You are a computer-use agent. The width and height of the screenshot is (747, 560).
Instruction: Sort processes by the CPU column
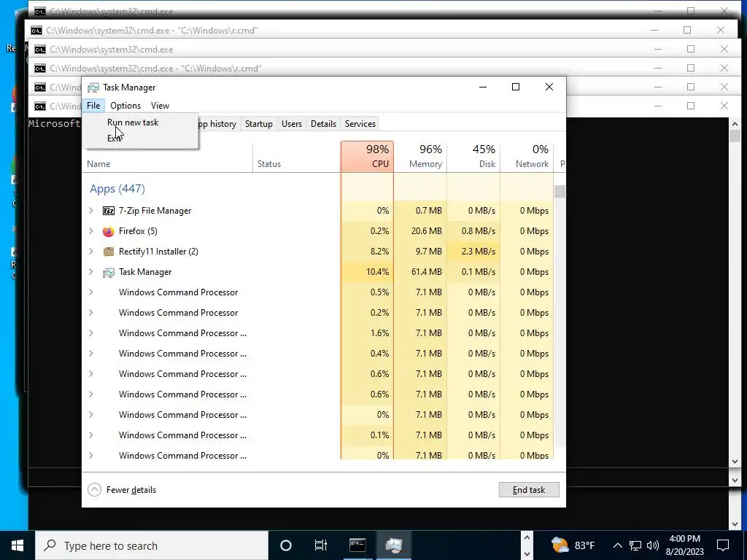(x=368, y=157)
